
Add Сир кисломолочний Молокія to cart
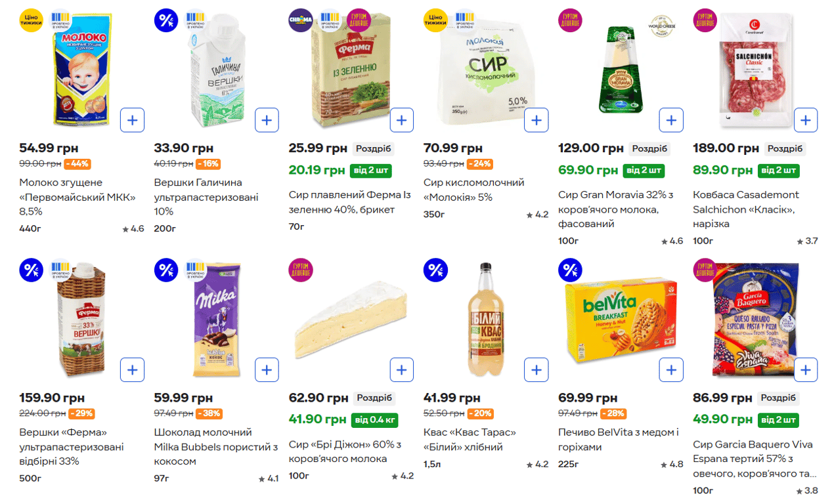536,120
